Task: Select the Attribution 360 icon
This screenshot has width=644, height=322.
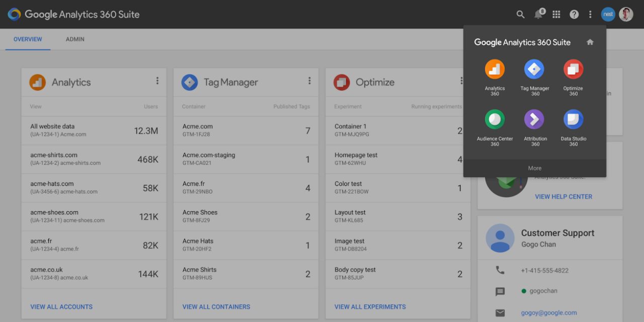Action: (x=534, y=120)
